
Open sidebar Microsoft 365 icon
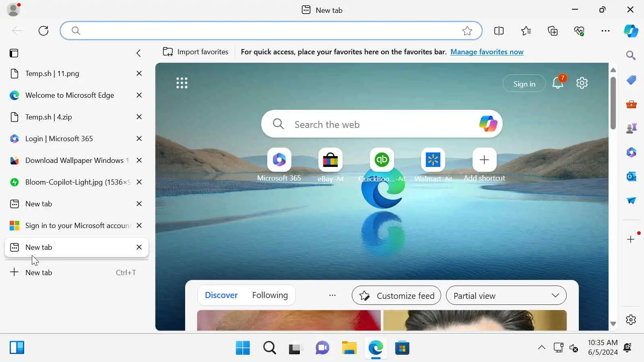coord(631,152)
